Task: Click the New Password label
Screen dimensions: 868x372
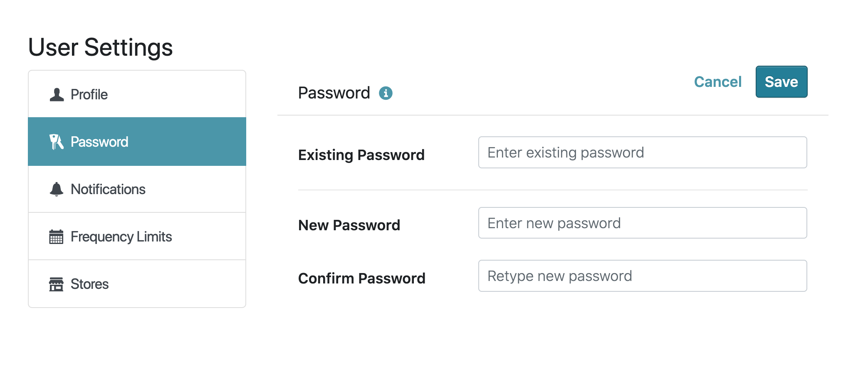Action: 349,225
